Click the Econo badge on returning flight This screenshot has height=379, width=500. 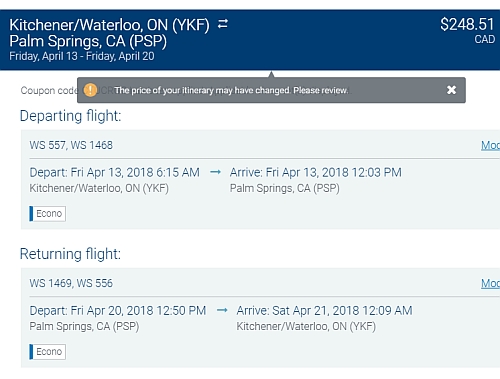(47, 352)
